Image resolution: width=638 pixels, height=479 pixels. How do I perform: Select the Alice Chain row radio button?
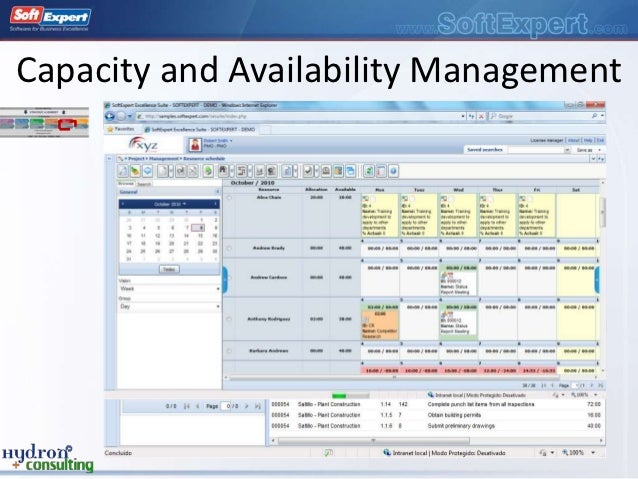(x=229, y=198)
